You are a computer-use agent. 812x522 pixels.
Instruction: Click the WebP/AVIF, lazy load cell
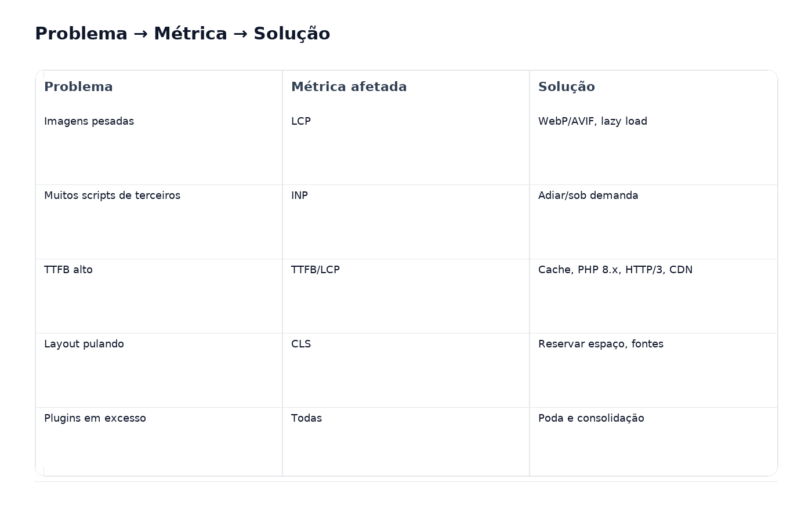pyautogui.click(x=592, y=121)
